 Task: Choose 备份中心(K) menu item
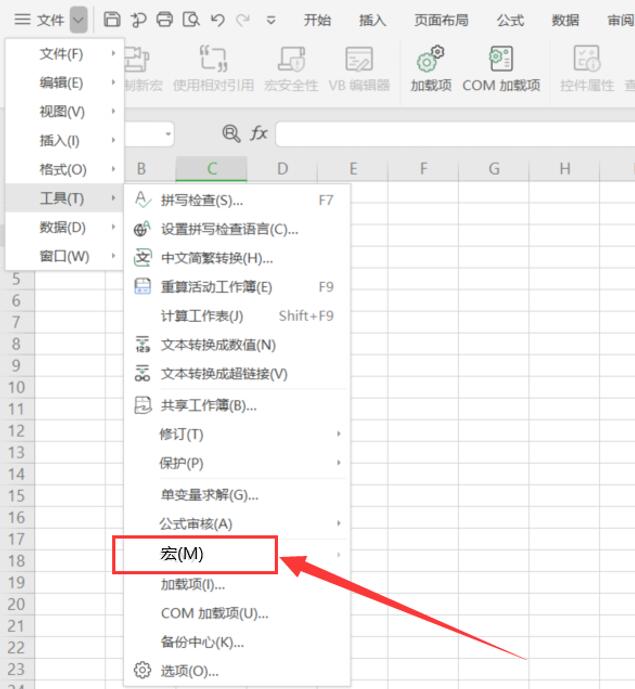click(x=237, y=642)
